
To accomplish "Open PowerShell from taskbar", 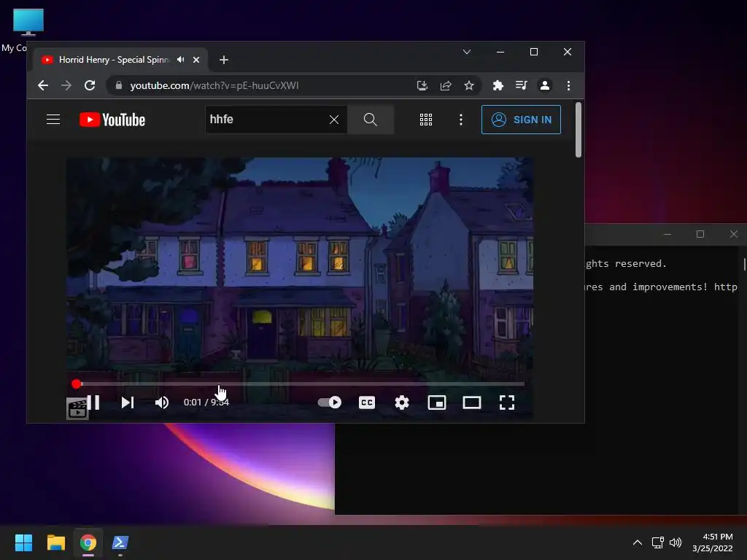I will (120, 542).
